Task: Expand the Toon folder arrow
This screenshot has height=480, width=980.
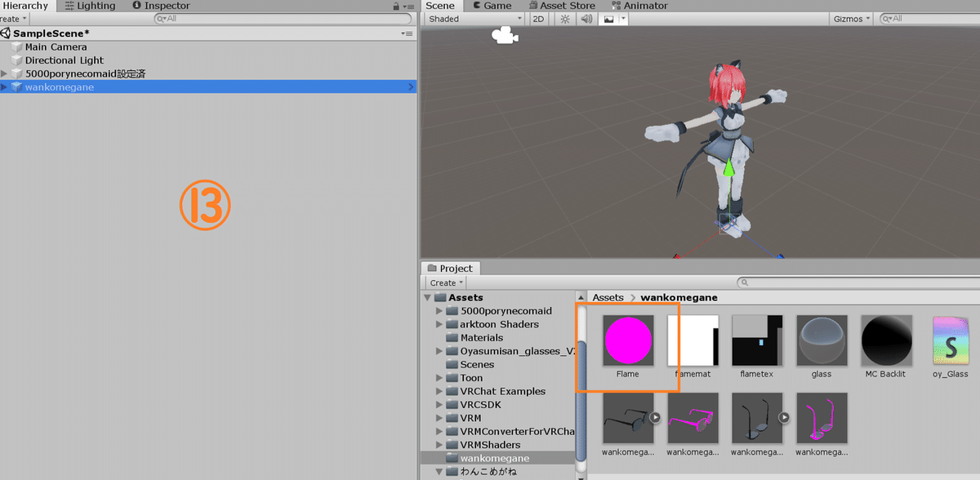Action: coord(439,378)
